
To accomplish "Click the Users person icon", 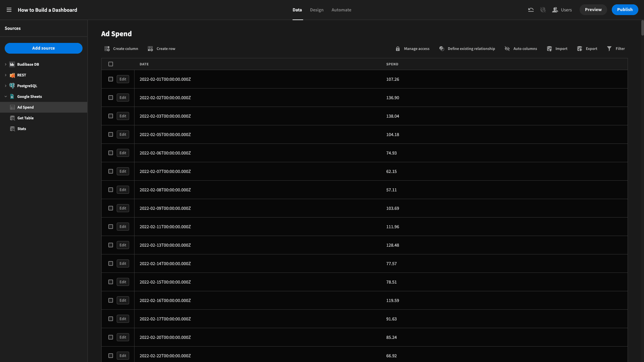I will (555, 10).
